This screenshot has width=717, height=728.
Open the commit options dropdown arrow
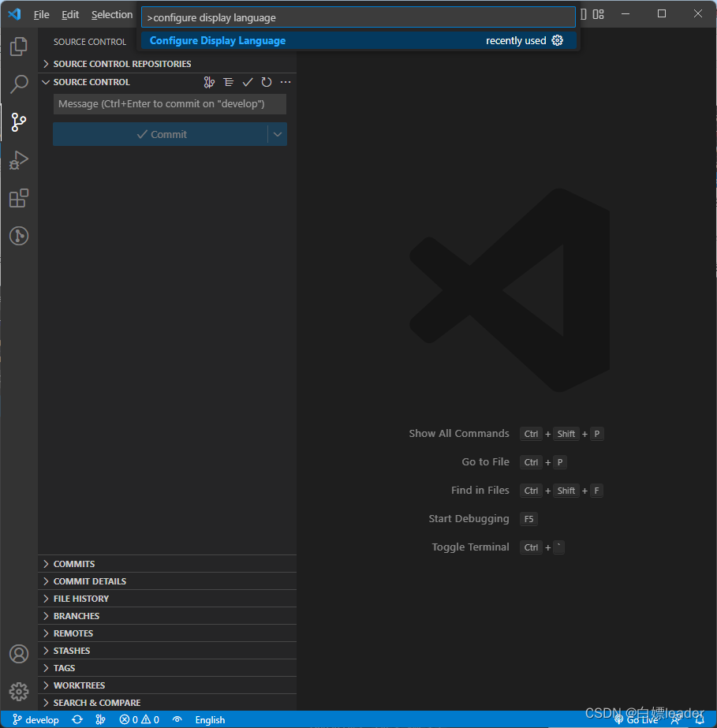pyautogui.click(x=278, y=134)
